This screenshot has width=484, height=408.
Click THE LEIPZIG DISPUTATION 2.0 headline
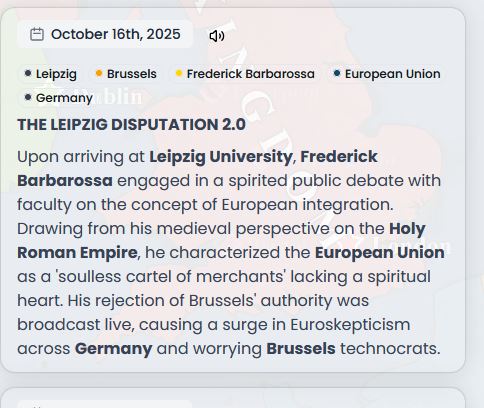pos(131,125)
